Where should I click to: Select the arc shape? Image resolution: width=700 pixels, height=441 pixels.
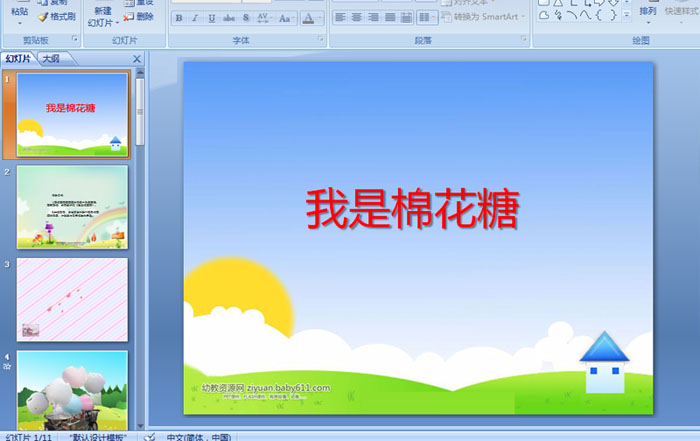click(x=572, y=16)
